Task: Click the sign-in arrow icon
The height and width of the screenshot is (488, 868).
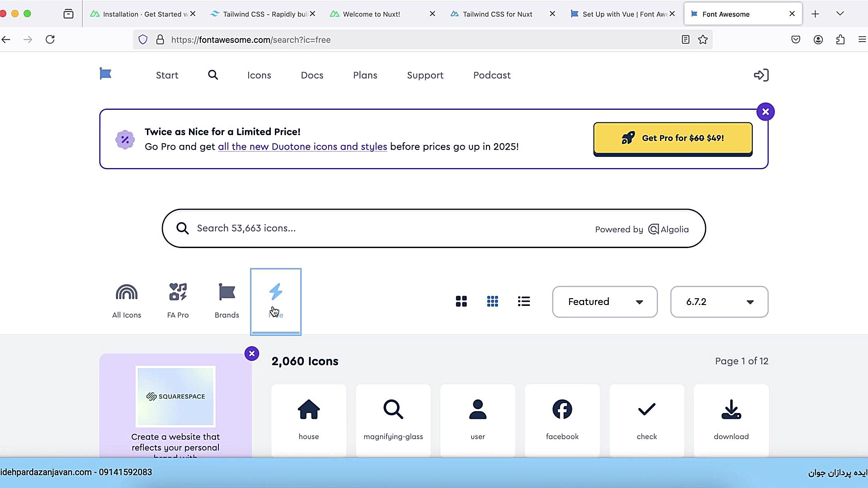Action: click(761, 75)
